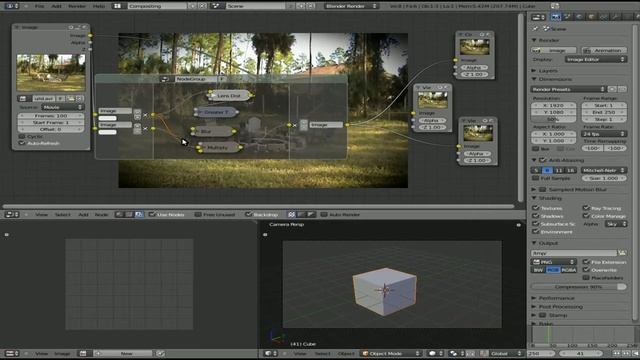
Task: Open the node editor type selector icon
Action: click(12, 214)
